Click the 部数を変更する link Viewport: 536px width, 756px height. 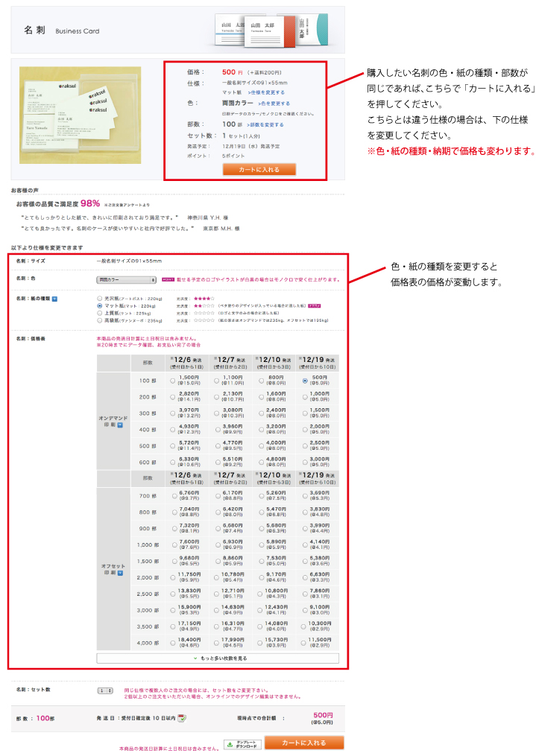click(265, 124)
